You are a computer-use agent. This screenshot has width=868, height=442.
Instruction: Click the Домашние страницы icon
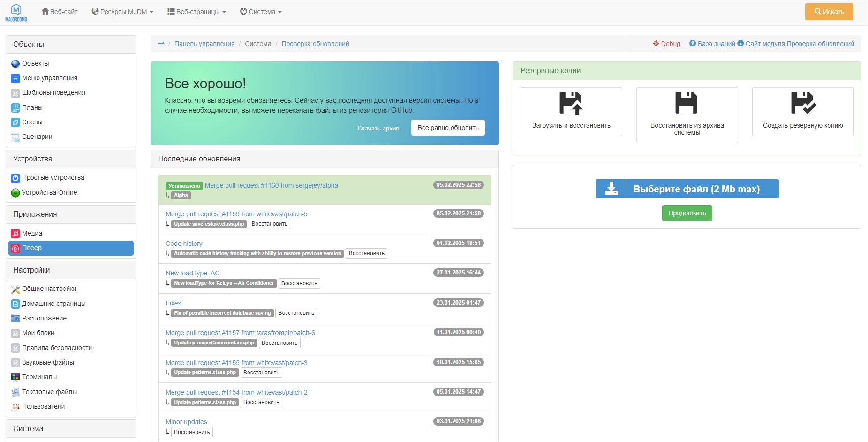[x=15, y=304]
